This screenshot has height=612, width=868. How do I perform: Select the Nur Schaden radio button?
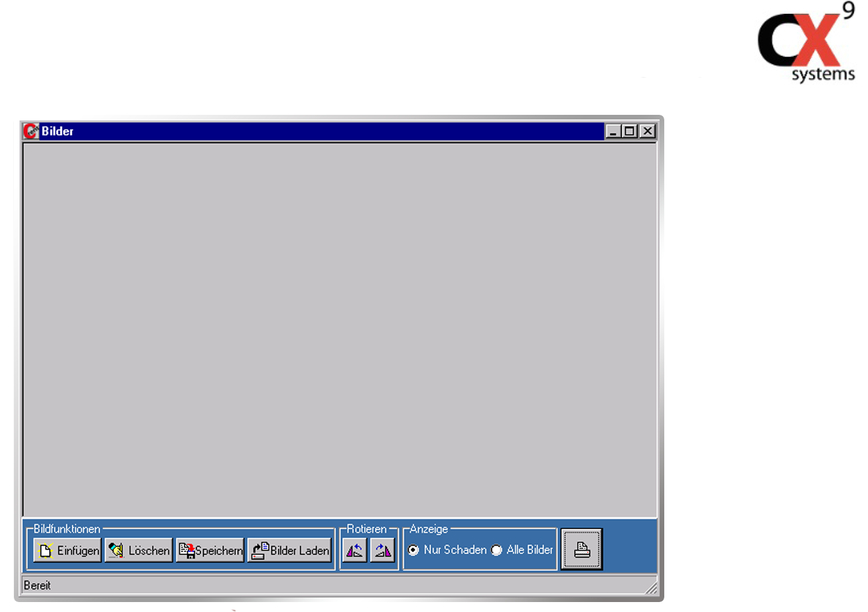(x=413, y=550)
